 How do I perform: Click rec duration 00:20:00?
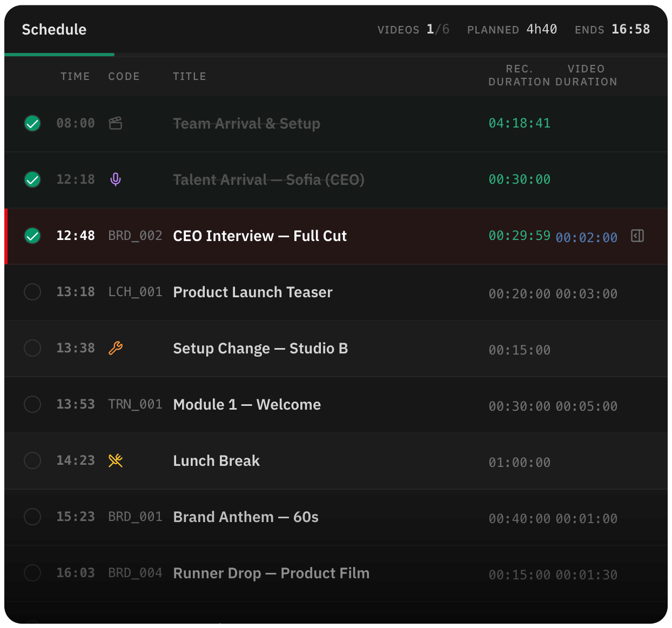coord(520,294)
